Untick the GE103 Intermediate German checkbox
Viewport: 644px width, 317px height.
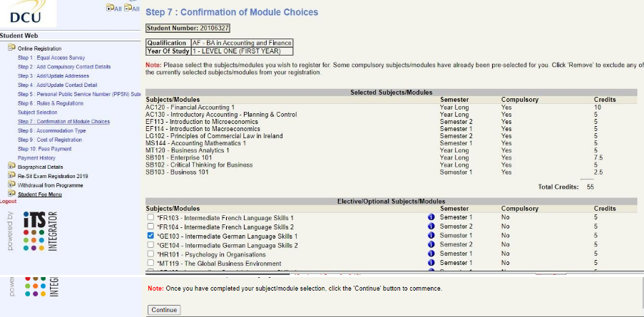pos(150,236)
